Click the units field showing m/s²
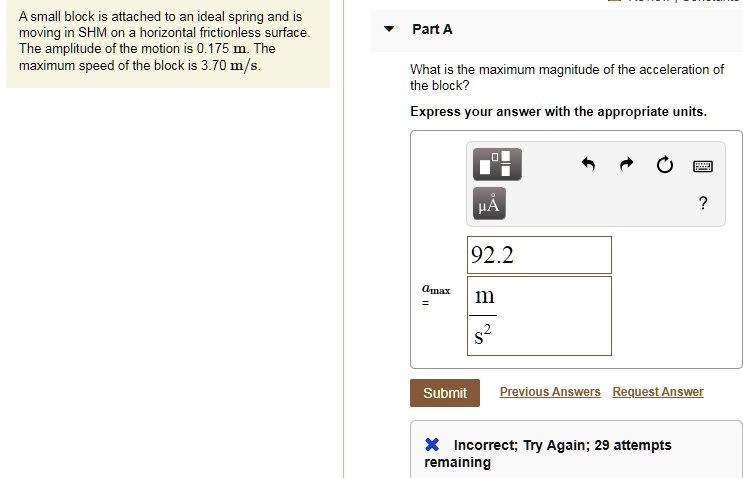The height and width of the screenshot is (478, 743). pyautogui.click(x=539, y=316)
